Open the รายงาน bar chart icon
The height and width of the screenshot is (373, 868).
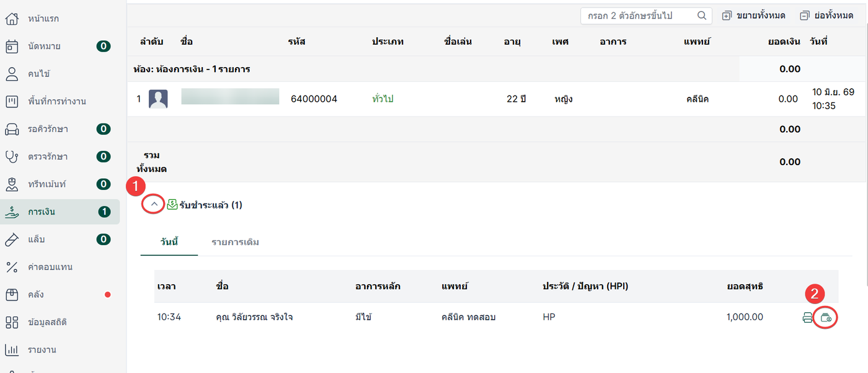(x=12, y=349)
